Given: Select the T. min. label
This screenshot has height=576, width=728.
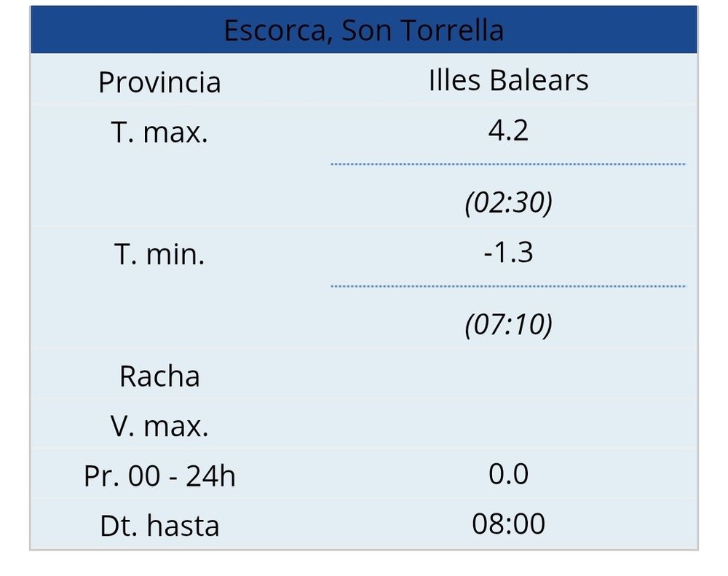Looking at the screenshot, I should [x=159, y=255].
